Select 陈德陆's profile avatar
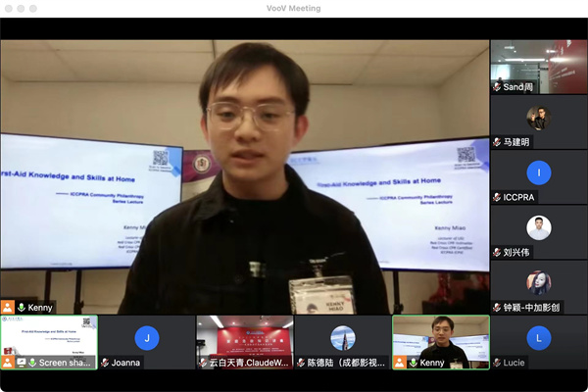Screen dimensions: 588x392 [343, 338]
